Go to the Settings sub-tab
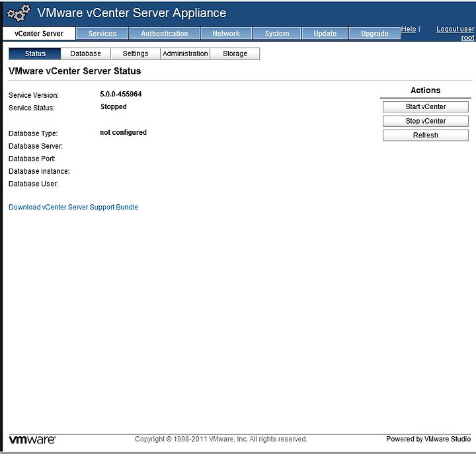This screenshot has width=476, height=454. [136, 54]
